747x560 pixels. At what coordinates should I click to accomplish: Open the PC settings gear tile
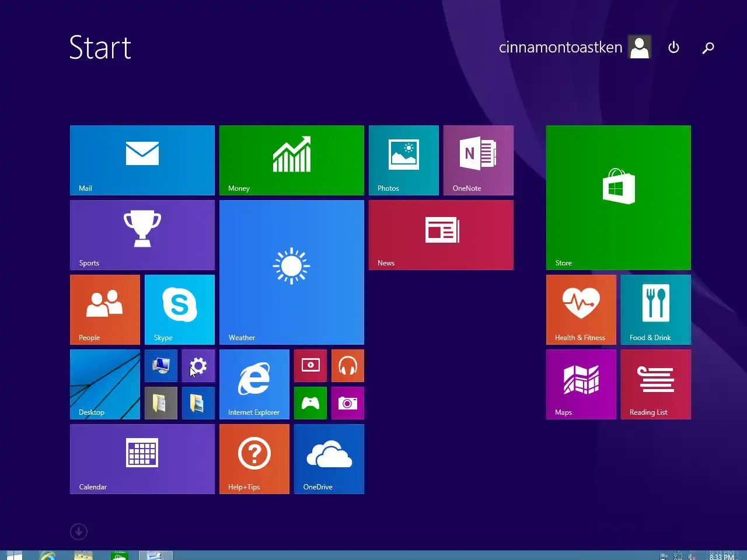[x=198, y=366]
